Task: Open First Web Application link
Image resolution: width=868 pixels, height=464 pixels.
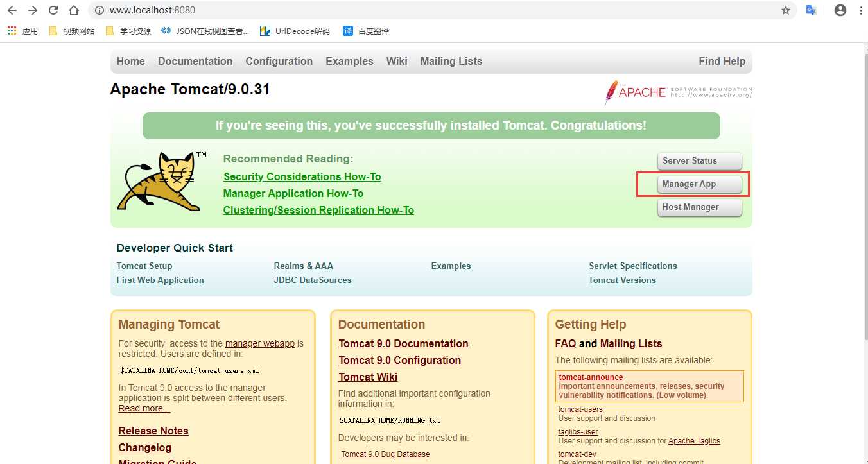Action: (x=161, y=280)
